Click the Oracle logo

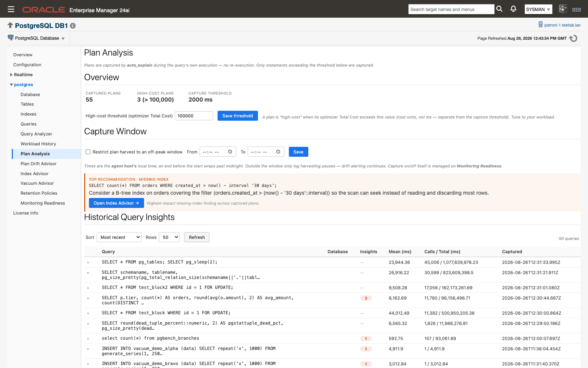(44, 10)
